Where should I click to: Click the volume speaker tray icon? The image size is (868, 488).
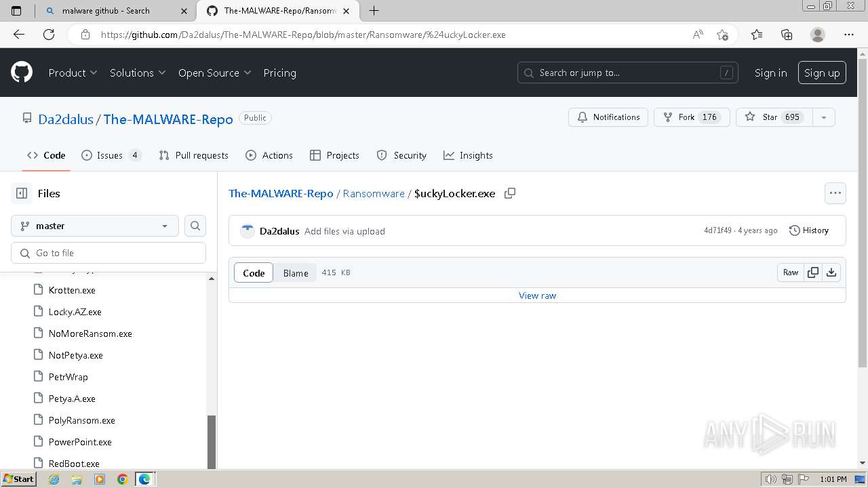770,479
